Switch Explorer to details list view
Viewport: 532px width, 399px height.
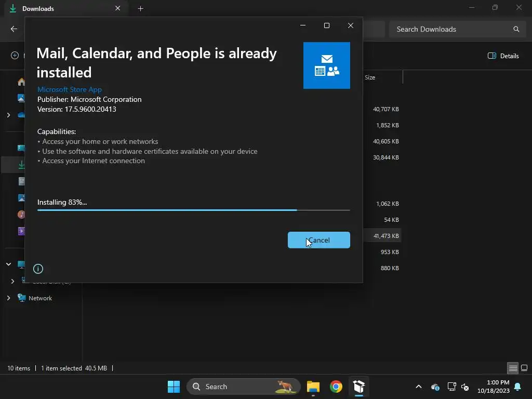(513, 368)
